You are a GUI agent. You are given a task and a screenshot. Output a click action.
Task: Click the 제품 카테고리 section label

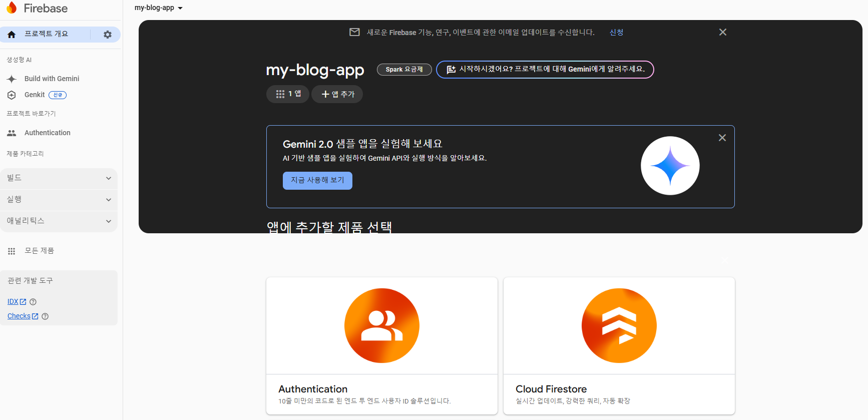[x=25, y=154]
